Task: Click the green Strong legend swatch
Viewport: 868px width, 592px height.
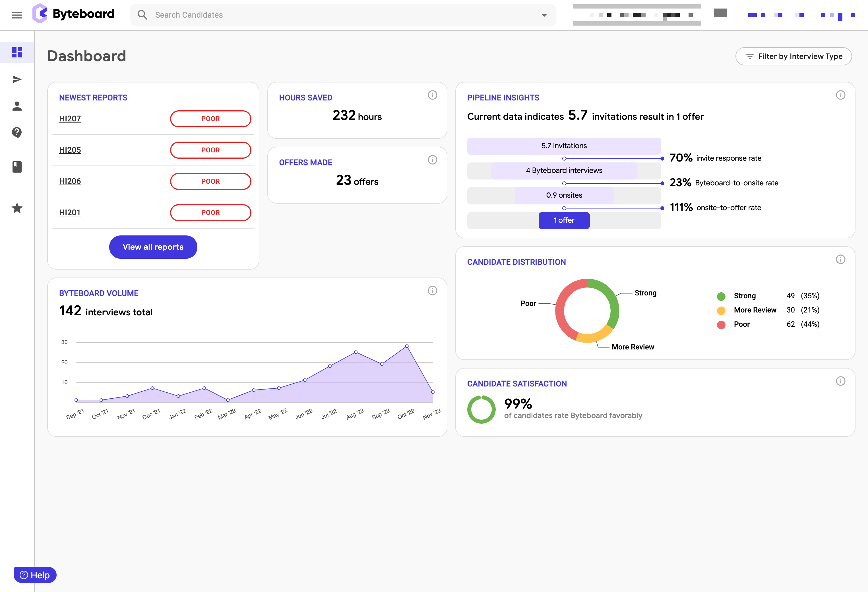Action: coord(721,296)
